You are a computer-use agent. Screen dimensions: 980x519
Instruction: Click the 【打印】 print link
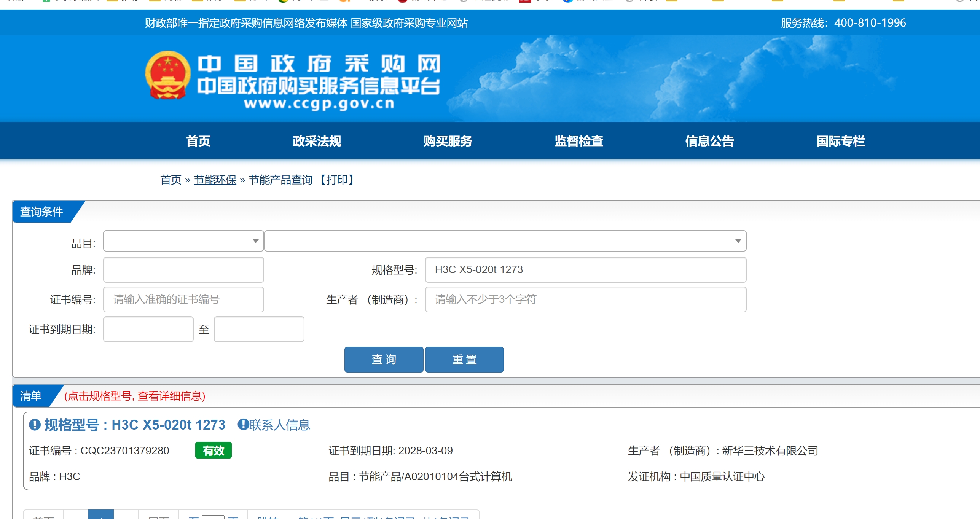tap(336, 180)
